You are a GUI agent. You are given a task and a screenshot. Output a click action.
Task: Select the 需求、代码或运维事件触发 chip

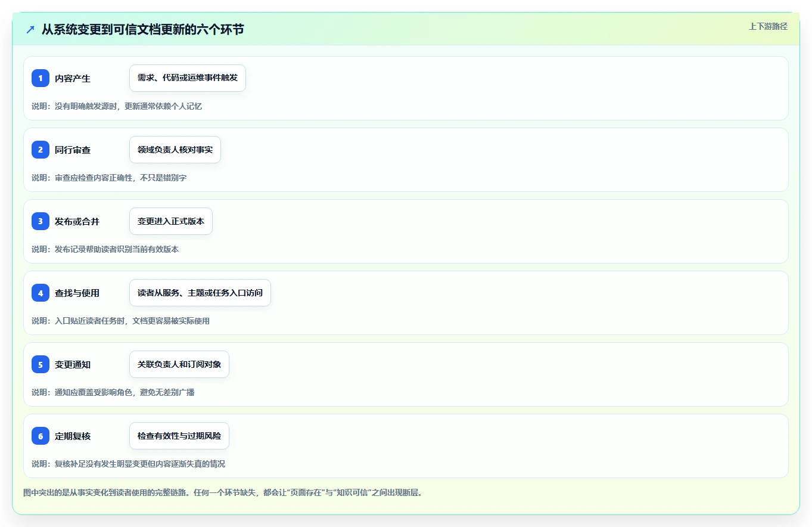click(x=188, y=78)
